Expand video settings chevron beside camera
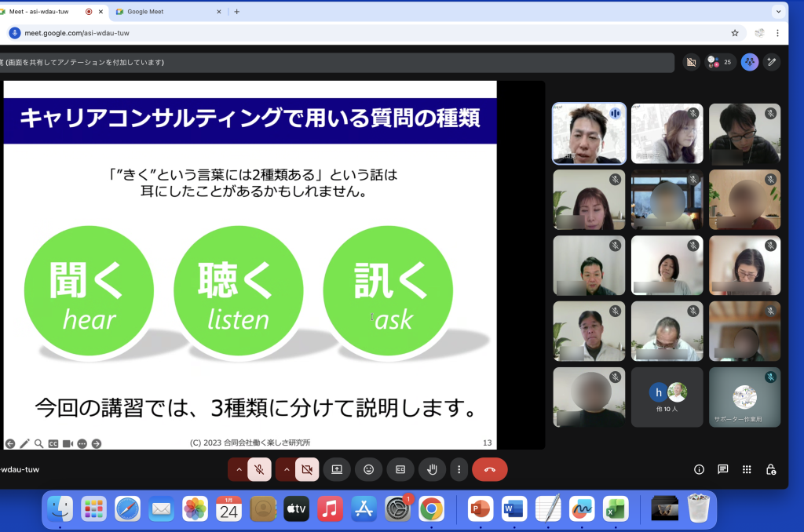The height and width of the screenshot is (532, 804). (x=287, y=469)
